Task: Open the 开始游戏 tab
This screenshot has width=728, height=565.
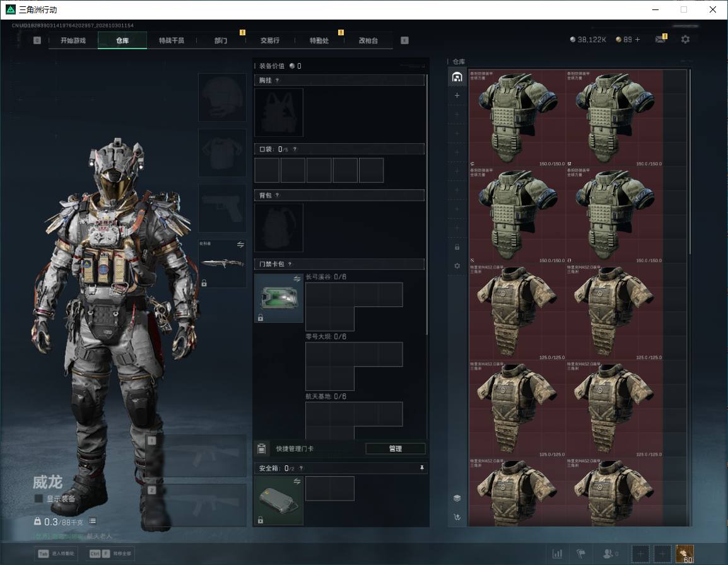Action: 73,40
